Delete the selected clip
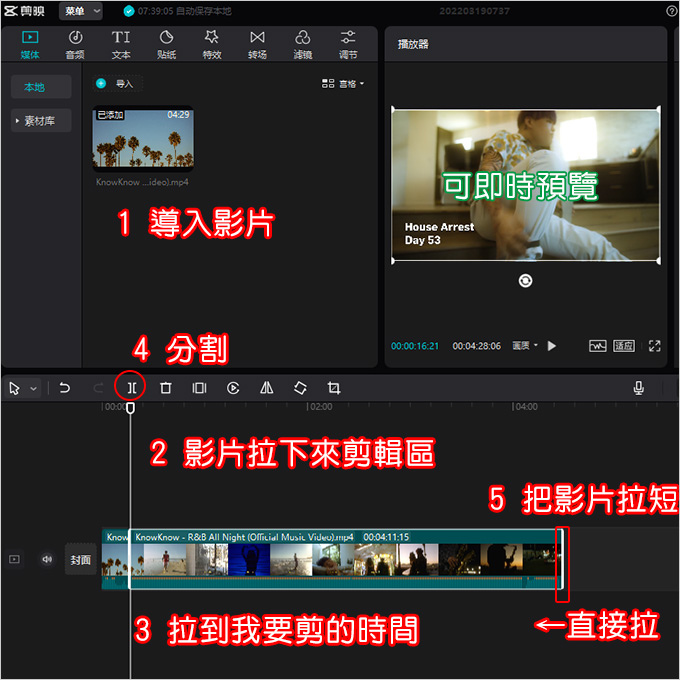 165,387
